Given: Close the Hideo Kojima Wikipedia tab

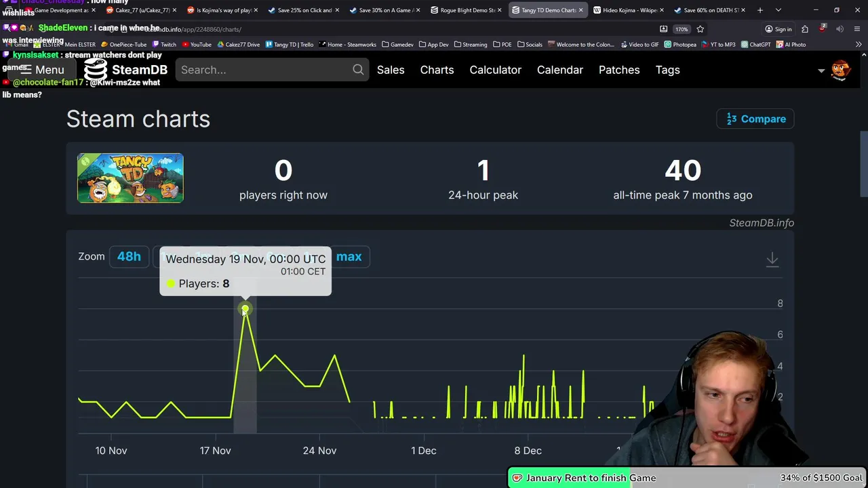Looking at the screenshot, I should [x=662, y=10].
